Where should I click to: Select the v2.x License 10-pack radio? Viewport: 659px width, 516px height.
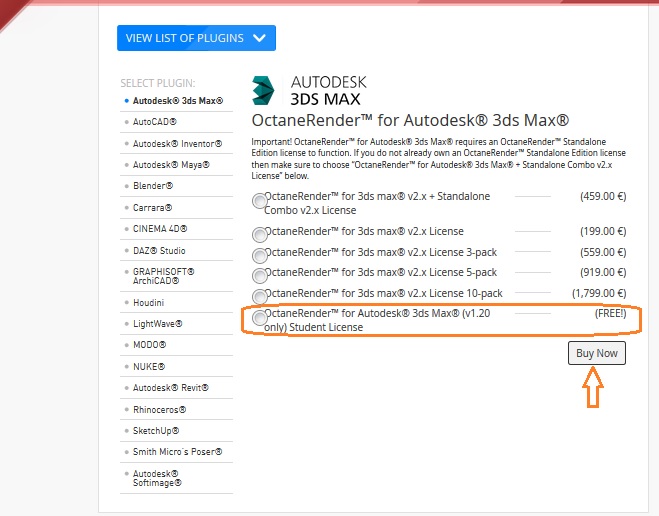(260, 296)
